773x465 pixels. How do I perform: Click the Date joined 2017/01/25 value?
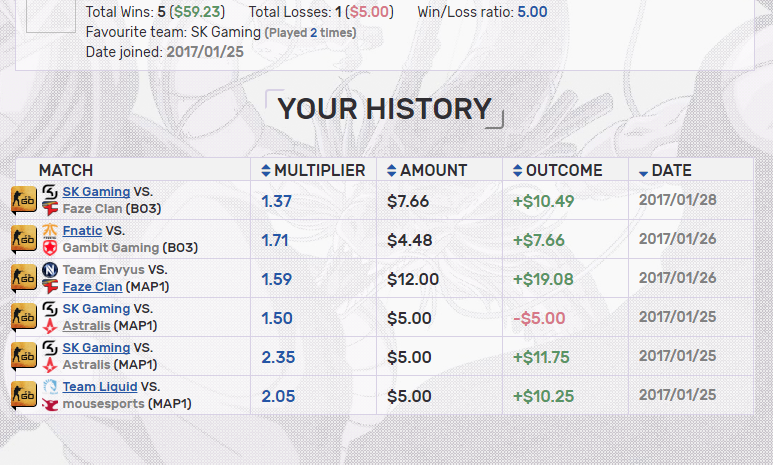[x=205, y=52]
